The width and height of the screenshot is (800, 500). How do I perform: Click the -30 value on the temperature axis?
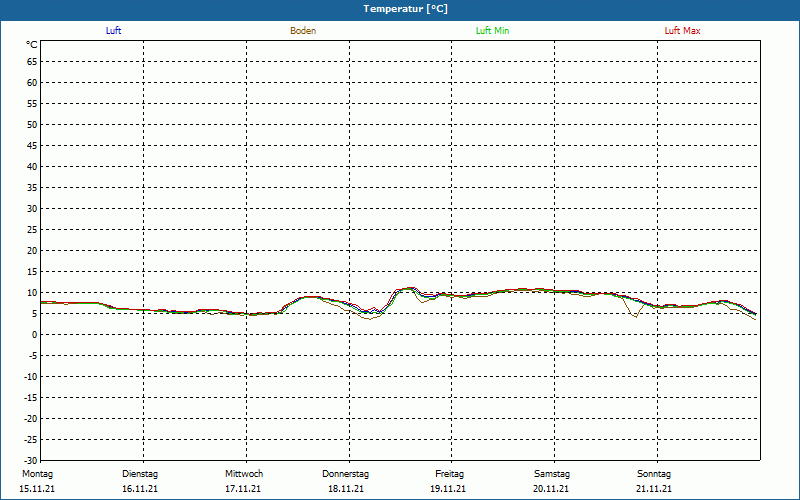tap(31, 461)
